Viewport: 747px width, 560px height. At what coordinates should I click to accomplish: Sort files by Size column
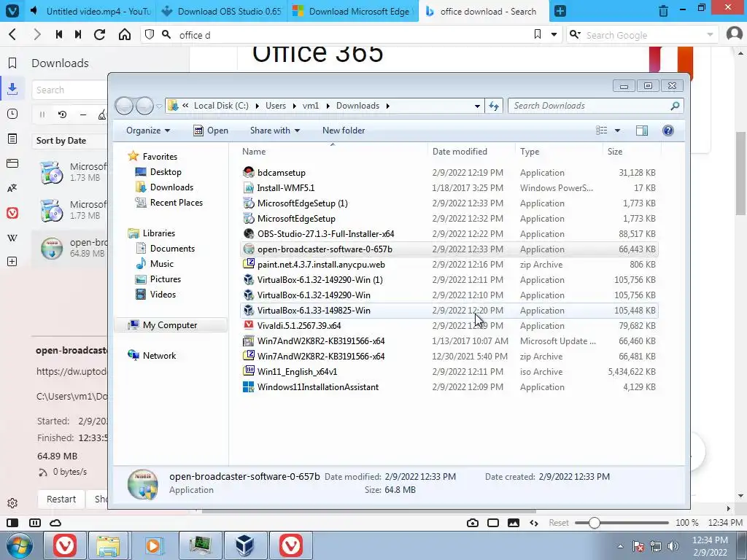[615, 152]
